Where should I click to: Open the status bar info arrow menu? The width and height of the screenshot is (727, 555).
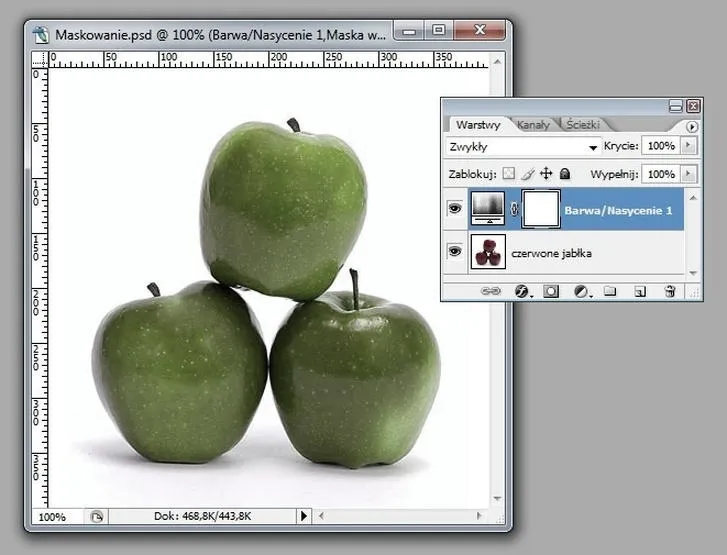pos(304,516)
